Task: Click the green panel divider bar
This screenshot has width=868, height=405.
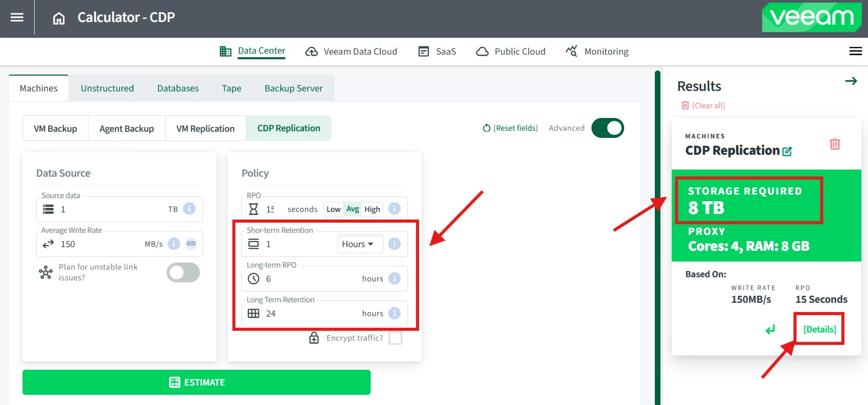Action: click(657, 237)
